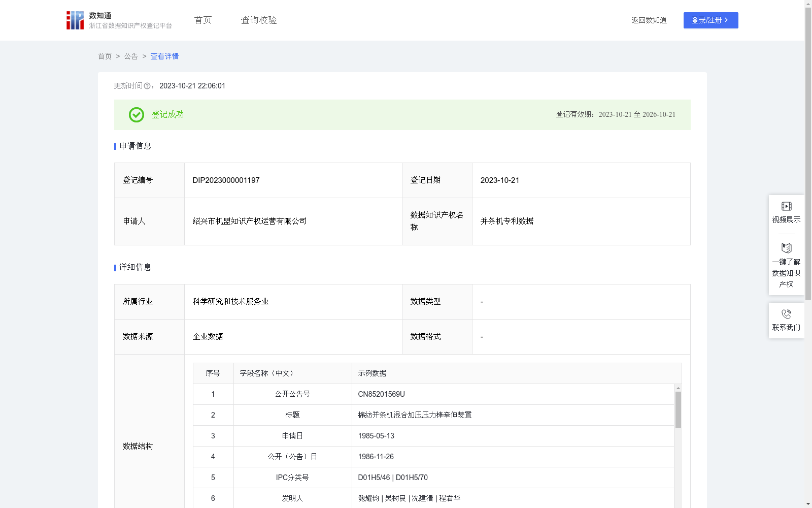Click the 联系我们 label in side panel

click(x=787, y=328)
